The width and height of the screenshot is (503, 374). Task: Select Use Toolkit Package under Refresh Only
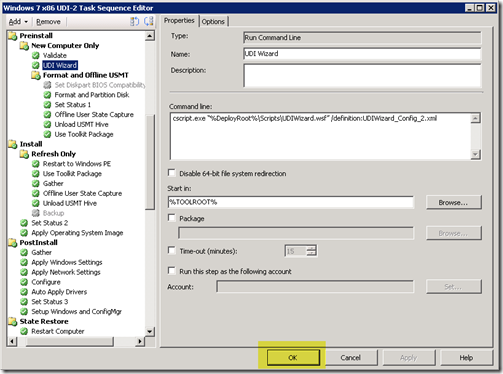click(72, 174)
